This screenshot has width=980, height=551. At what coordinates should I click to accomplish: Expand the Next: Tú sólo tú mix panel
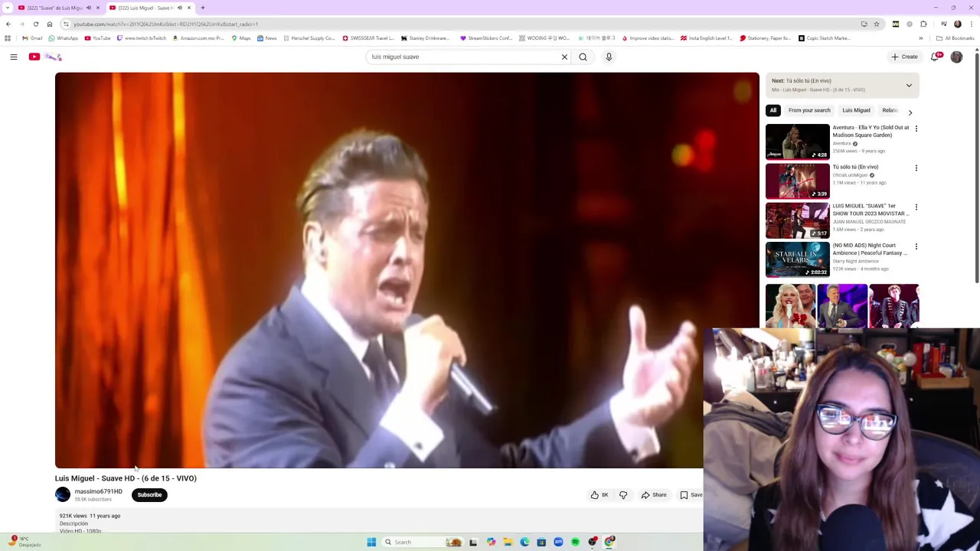909,86
